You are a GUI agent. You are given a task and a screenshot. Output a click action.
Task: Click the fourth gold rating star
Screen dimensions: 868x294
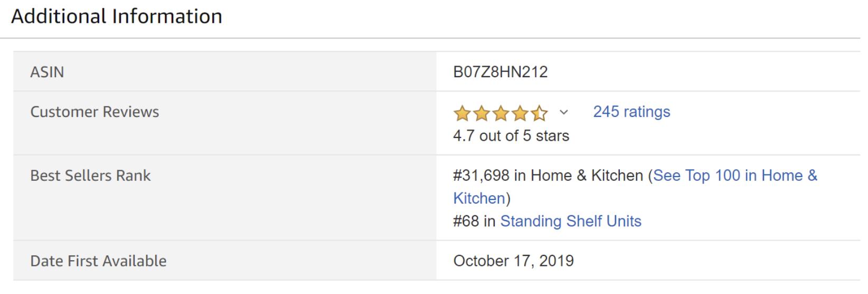[520, 113]
